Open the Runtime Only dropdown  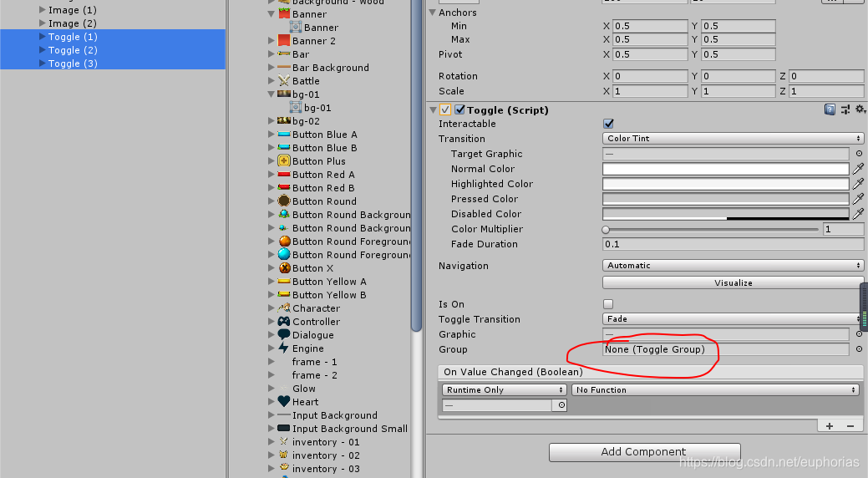pos(505,390)
